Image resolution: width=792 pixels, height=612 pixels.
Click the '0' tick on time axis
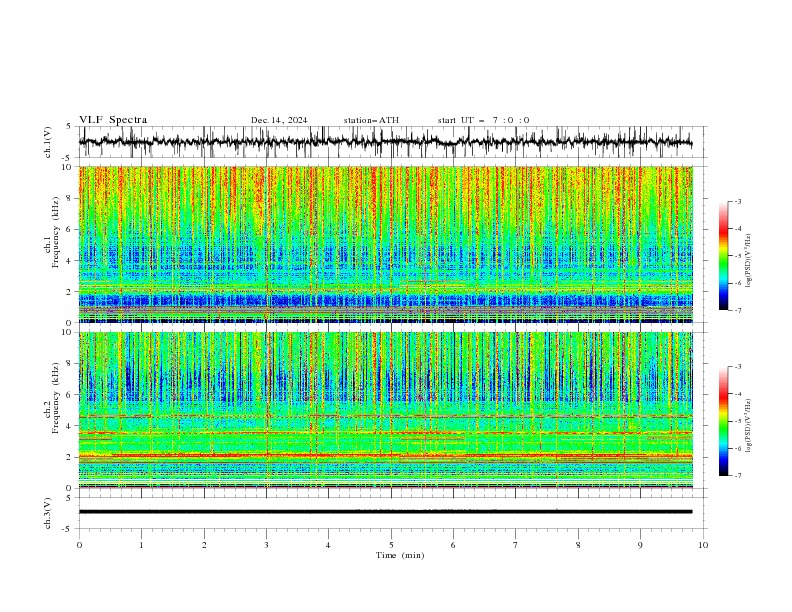coord(79,545)
